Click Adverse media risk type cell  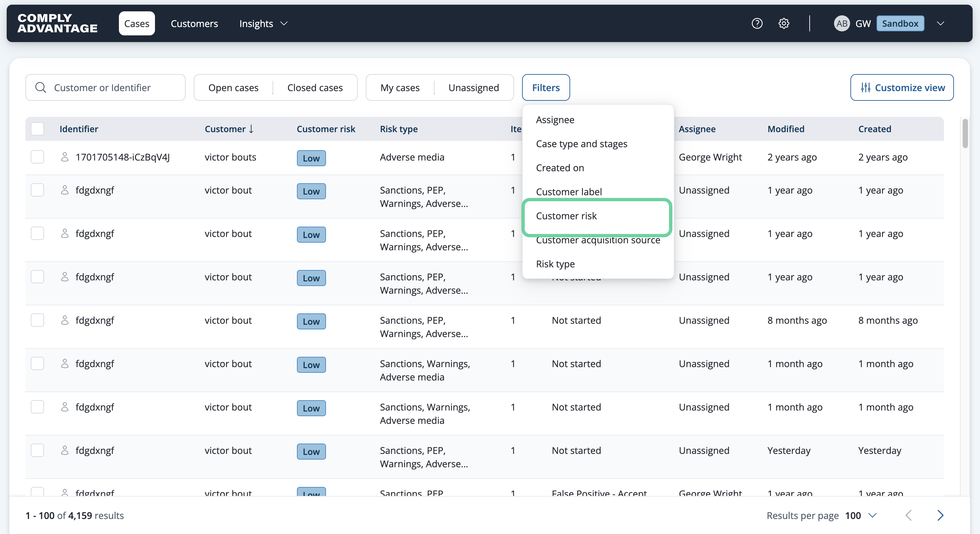412,157
